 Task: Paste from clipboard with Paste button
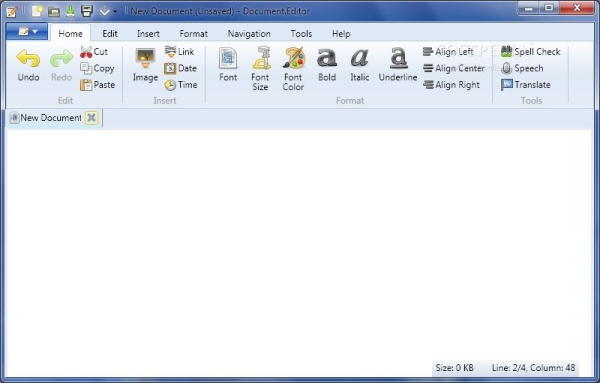[x=98, y=85]
